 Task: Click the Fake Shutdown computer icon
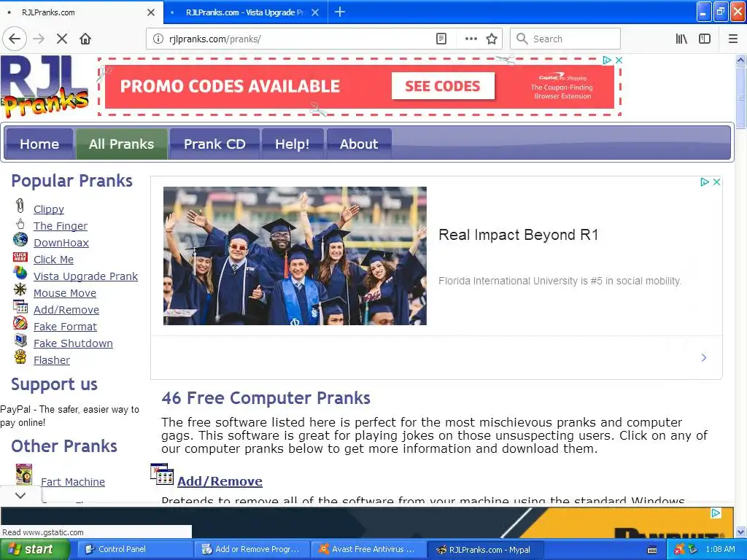(x=20, y=340)
